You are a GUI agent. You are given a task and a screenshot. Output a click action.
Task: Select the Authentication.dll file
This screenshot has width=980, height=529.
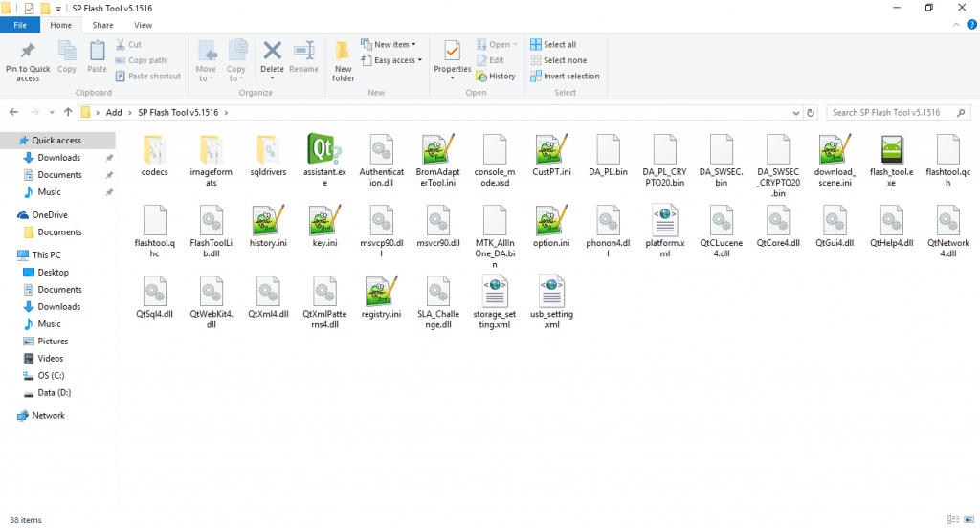tap(381, 150)
